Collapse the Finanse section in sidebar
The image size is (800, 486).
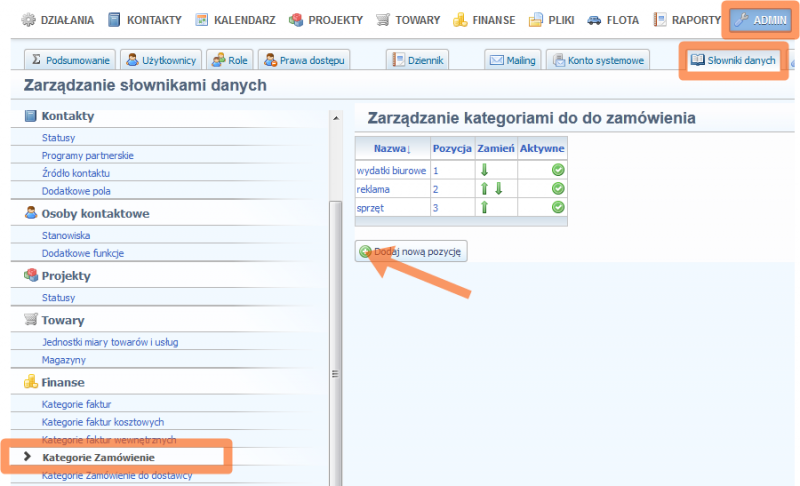pyautogui.click(x=62, y=382)
